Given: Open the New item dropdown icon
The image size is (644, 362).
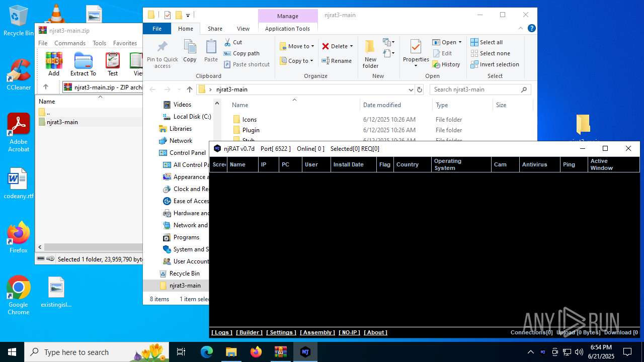Looking at the screenshot, I should 389,42.
